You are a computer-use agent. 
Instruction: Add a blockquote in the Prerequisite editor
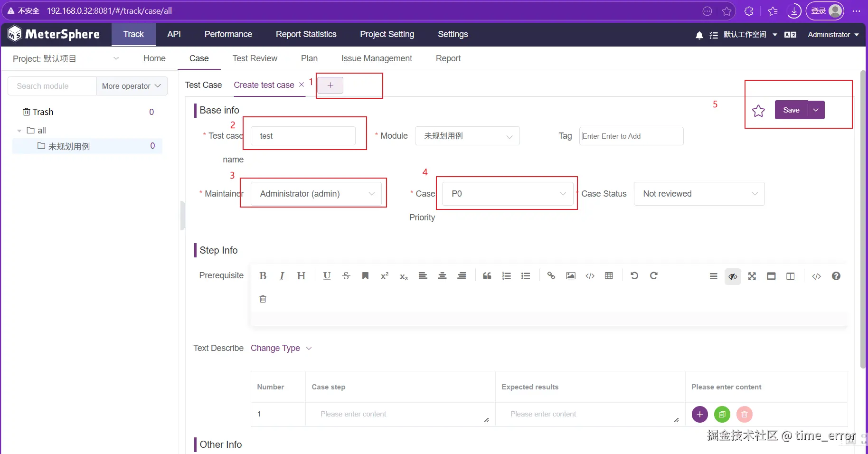487,276
